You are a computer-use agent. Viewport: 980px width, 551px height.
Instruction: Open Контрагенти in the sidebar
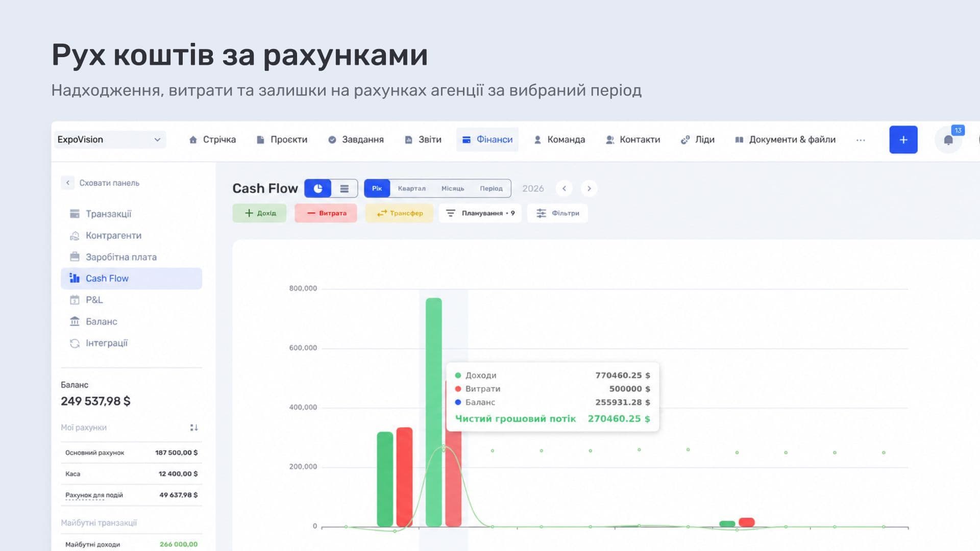(x=131, y=235)
